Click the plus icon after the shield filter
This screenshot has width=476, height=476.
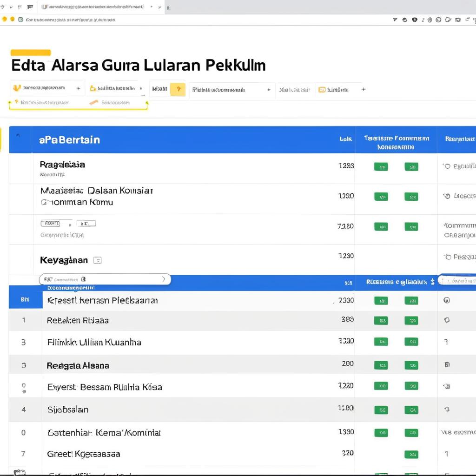78,88
